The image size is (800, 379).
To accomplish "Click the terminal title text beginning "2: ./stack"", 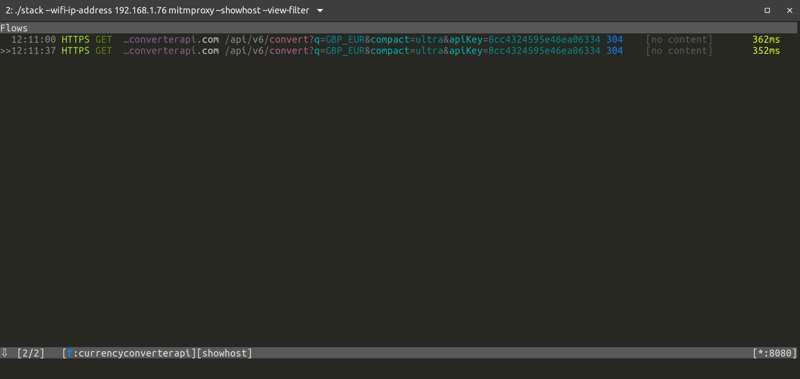I will (x=158, y=10).
